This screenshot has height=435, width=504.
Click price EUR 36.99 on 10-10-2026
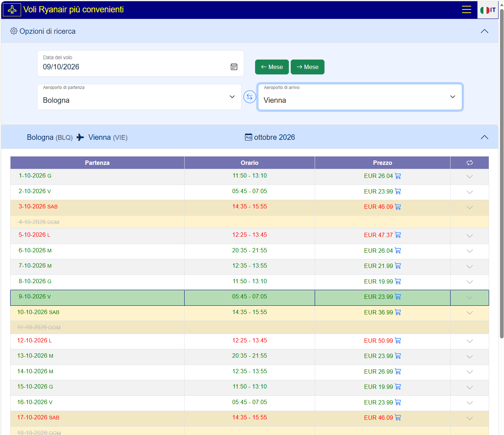click(379, 312)
